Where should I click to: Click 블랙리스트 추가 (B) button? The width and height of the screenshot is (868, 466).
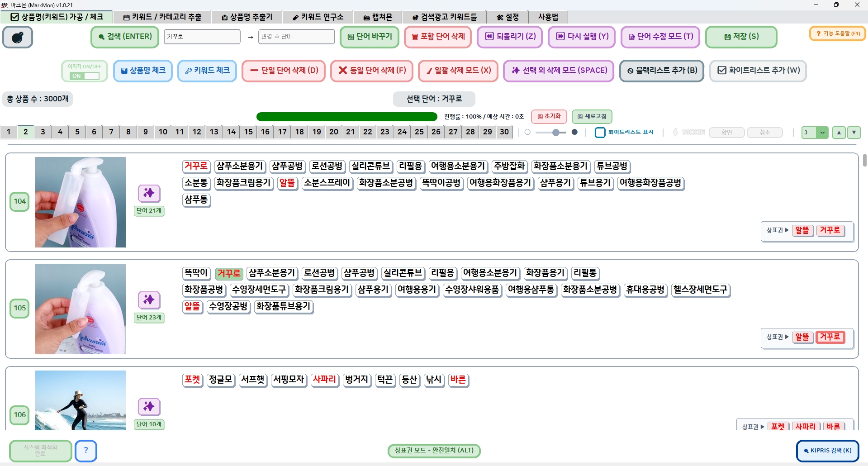pyautogui.click(x=662, y=71)
